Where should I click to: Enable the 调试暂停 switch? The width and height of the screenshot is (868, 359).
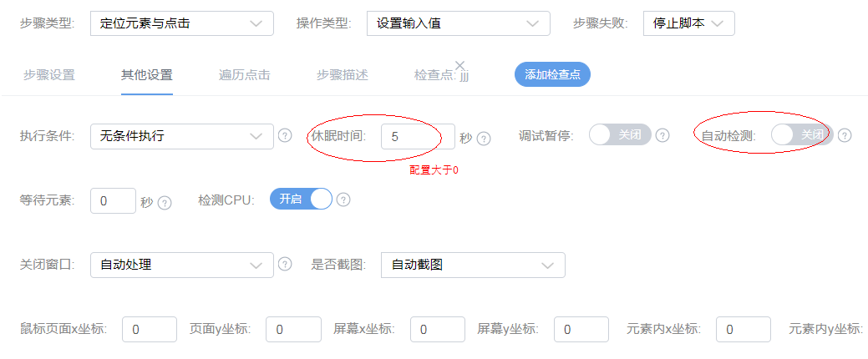tap(620, 135)
